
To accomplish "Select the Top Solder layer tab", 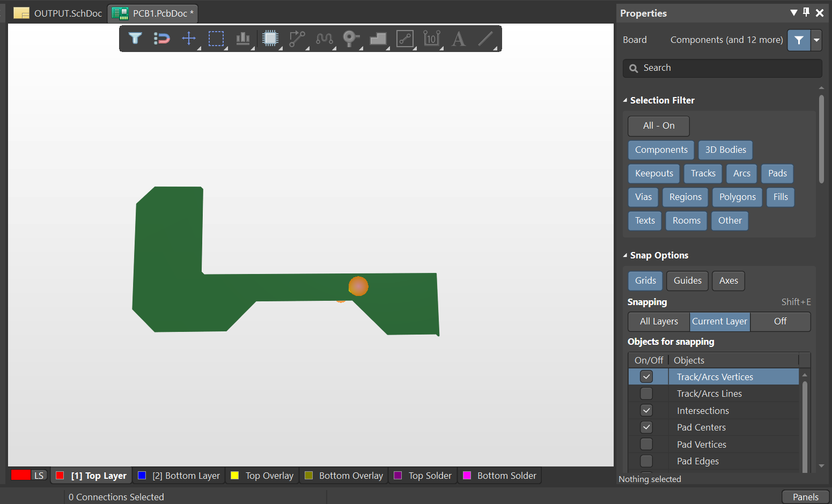I will tap(423, 476).
